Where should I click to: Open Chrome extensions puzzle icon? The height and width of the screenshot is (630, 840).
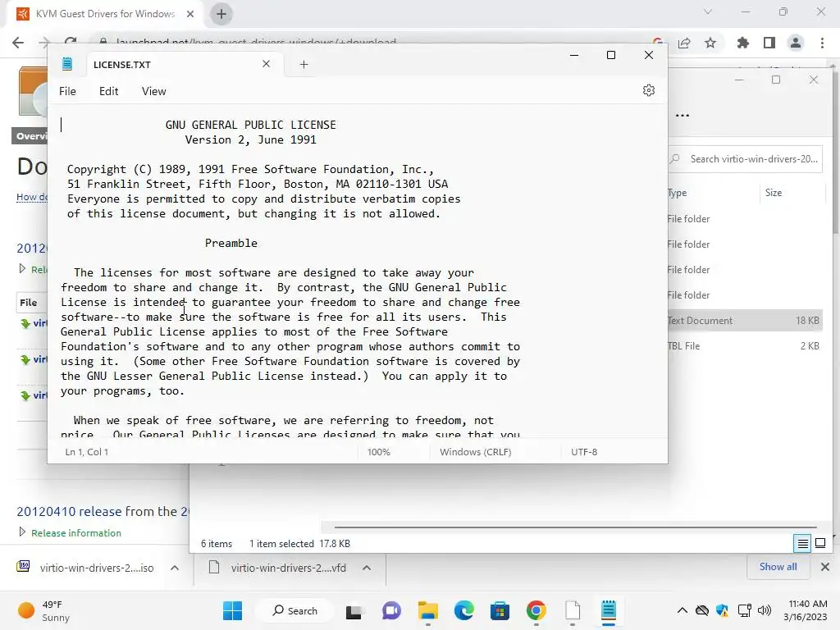point(743,43)
